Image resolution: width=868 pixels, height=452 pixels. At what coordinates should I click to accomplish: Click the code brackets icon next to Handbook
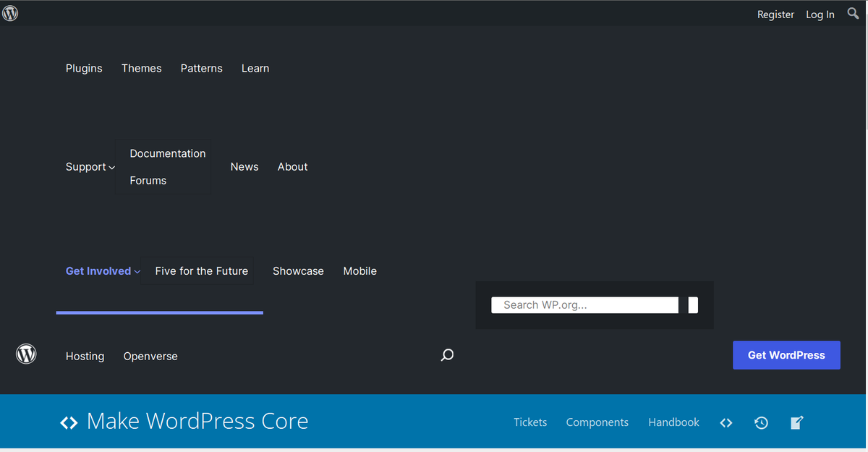click(726, 422)
